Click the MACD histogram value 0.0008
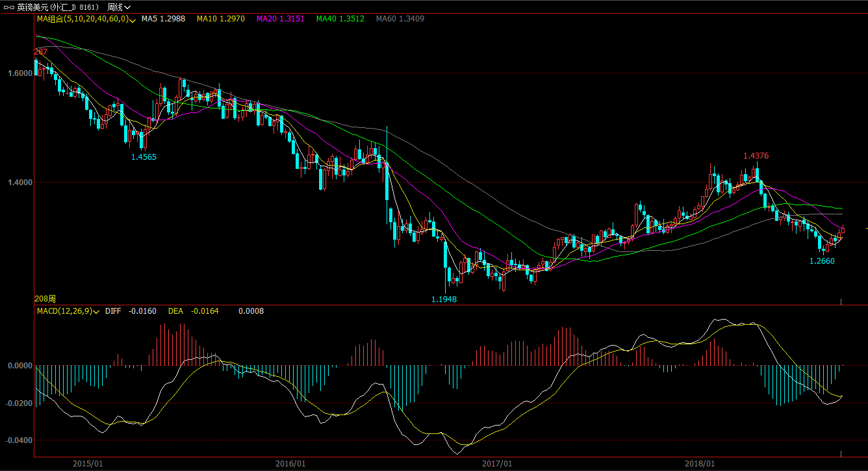 tap(251, 311)
